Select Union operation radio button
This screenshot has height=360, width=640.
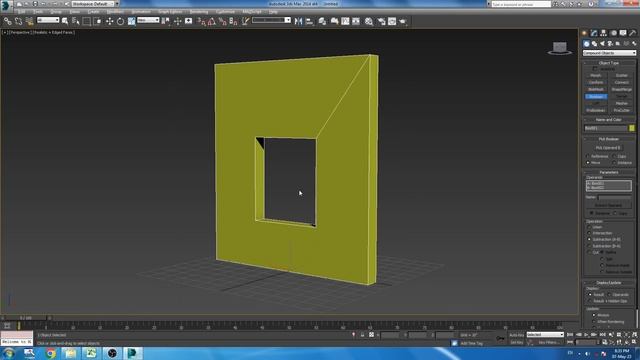pyautogui.click(x=589, y=227)
